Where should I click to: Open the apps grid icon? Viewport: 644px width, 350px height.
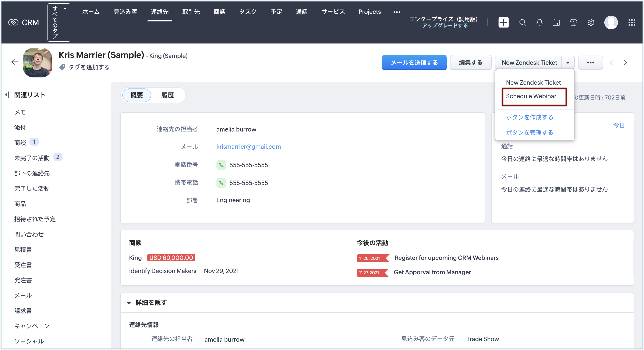pyautogui.click(x=632, y=22)
